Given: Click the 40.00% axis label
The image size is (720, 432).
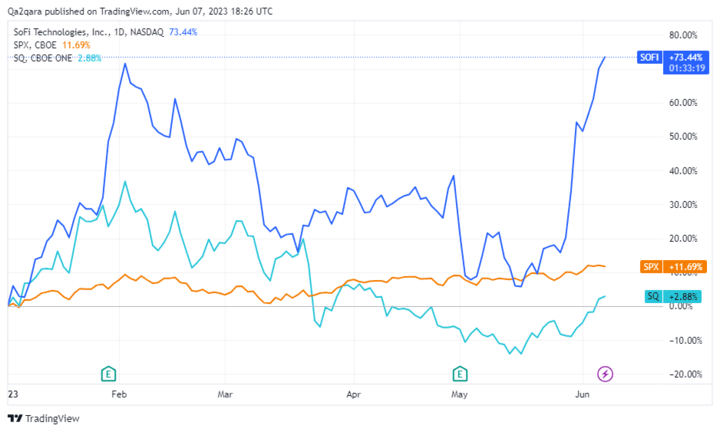Looking at the screenshot, I should coord(683,171).
